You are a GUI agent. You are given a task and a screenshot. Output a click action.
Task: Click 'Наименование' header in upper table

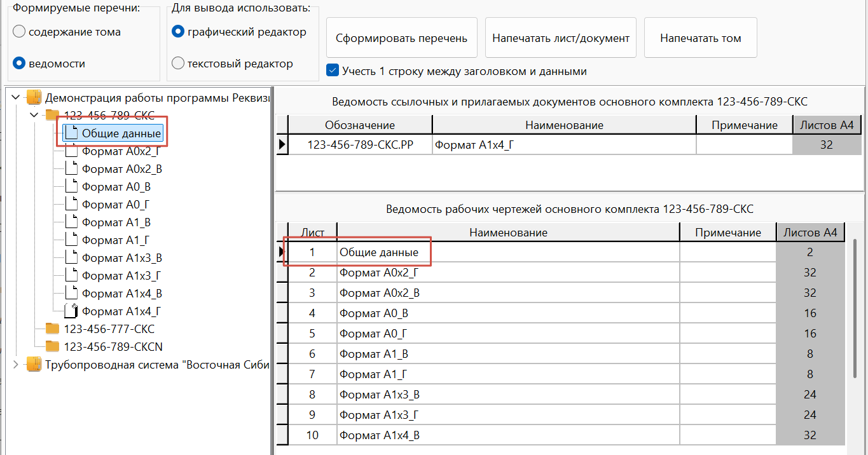[x=565, y=125]
